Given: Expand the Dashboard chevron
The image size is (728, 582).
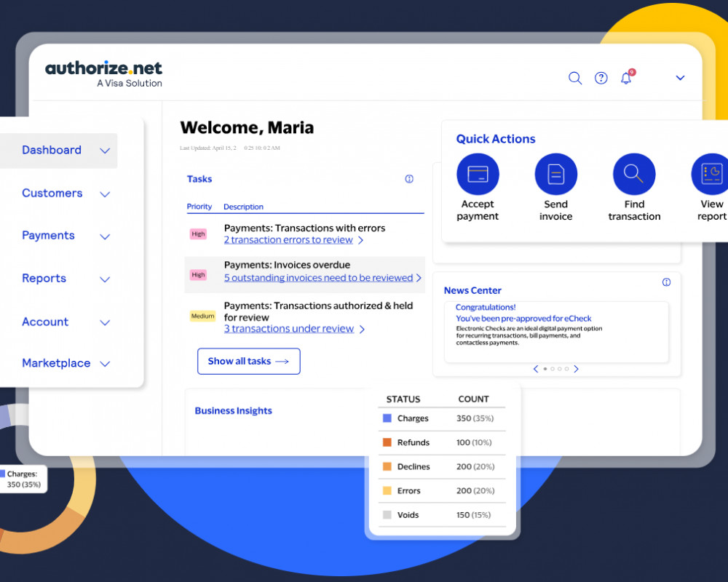Looking at the screenshot, I should click(105, 151).
